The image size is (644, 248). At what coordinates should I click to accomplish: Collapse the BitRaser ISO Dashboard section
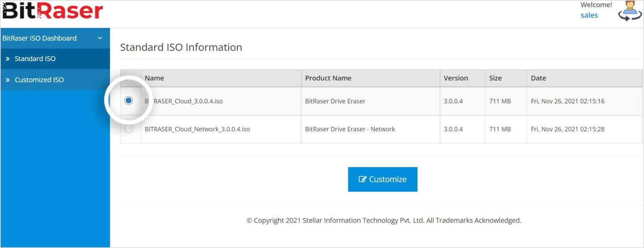pyautogui.click(x=100, y=38)
